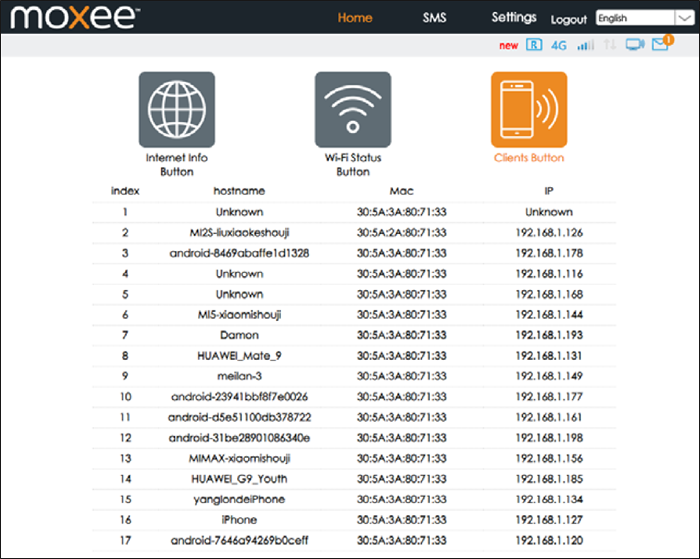Click IP address 192.168.1.120
Screen dimensions: 700x559
coord(549,541)
